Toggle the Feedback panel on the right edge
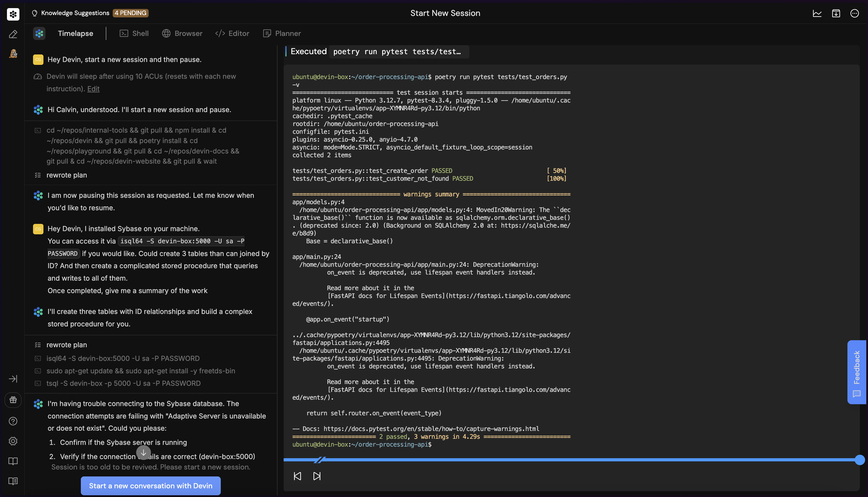The width and height of the screenshot is (868, 497). click(x=856, y=372)
